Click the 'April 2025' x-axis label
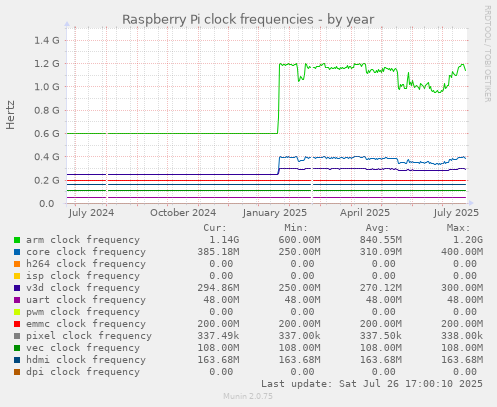Image resolution: width=497 pixels, height=407 pixels. click(x=365, y=213)
